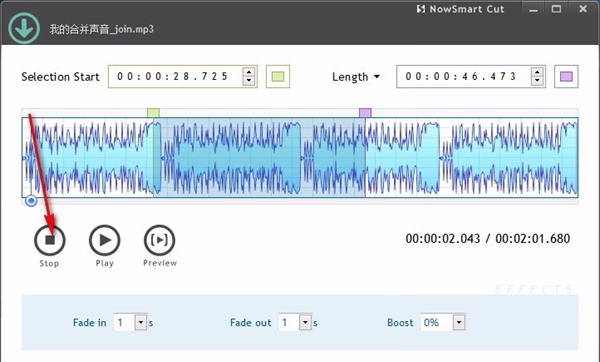Decrease Selection Start time with down arrow

coord(249,81)
